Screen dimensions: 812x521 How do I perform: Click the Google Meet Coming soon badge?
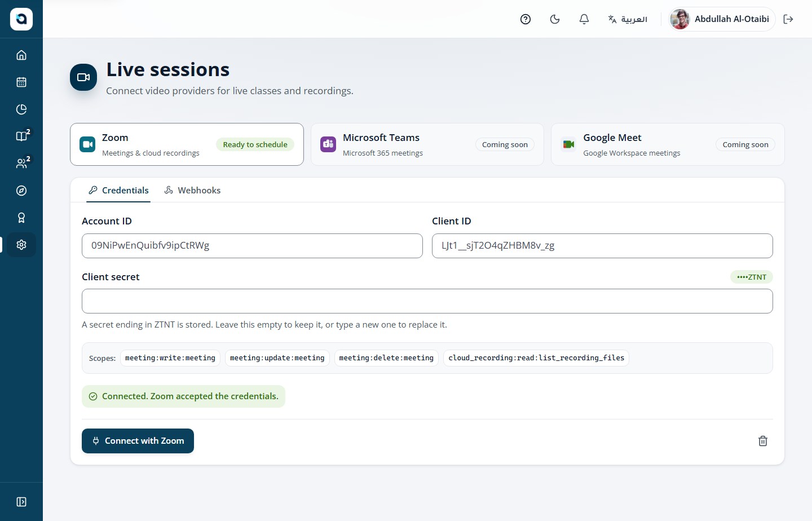(x=745, y=144)
